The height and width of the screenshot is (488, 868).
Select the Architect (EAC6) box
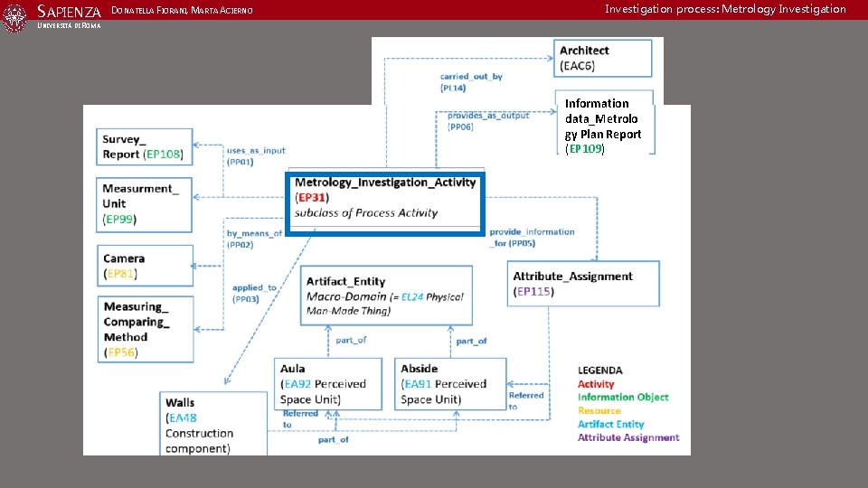603,58
